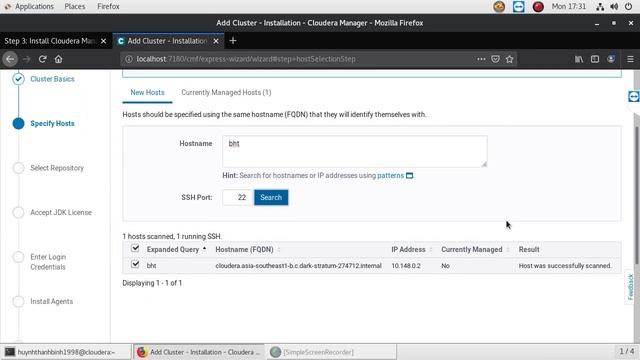Open page actions three-dot menu
640x360 pixels.
click(481, 59)
